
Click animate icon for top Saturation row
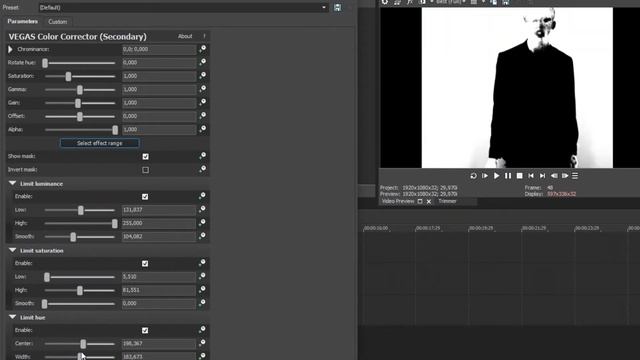[x=202, y=76]
